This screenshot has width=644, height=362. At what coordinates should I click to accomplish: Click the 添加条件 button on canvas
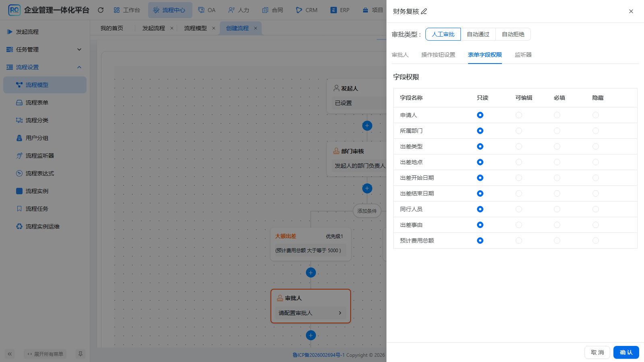pos(367,211)
